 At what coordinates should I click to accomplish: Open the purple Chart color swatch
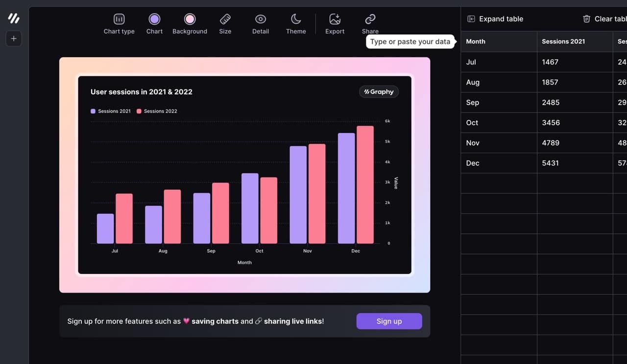click(154, 19)
